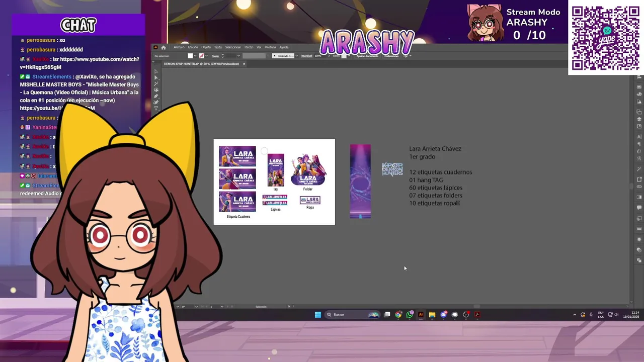644x362 pixels.
Task: Open the stroke weight dropdown
Action: pyautogui.click(x=238, y=56)
